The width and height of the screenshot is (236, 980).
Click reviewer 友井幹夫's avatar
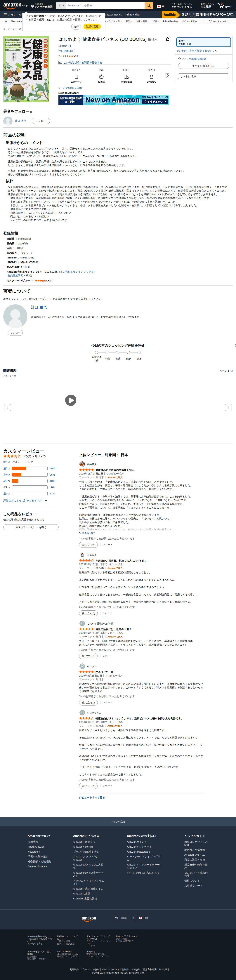(x=82, y=464)
